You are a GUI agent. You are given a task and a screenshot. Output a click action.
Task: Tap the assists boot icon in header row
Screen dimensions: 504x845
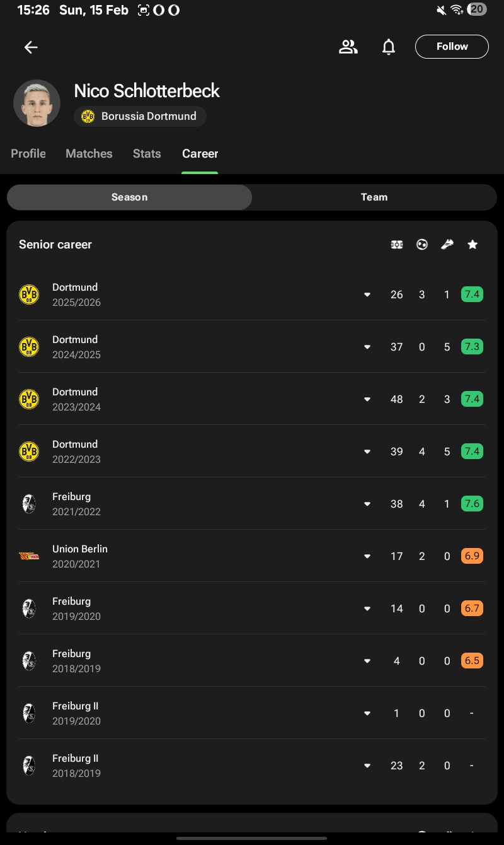point(447,245)
